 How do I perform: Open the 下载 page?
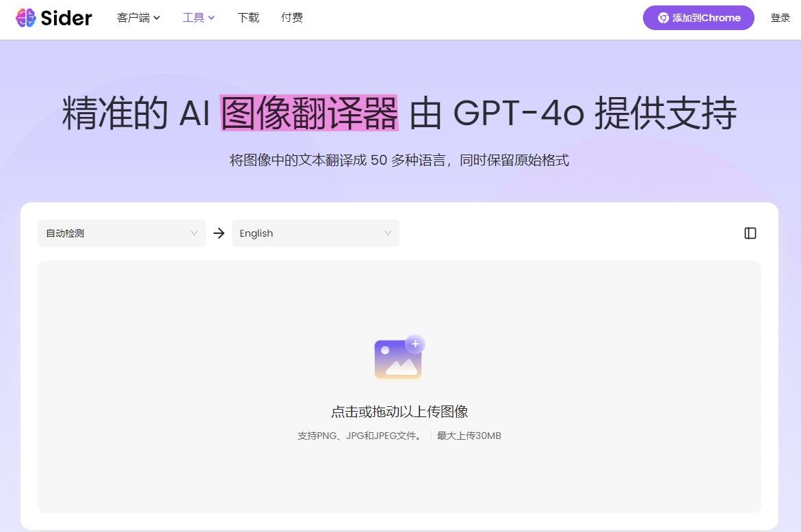(x=248, y=18)
